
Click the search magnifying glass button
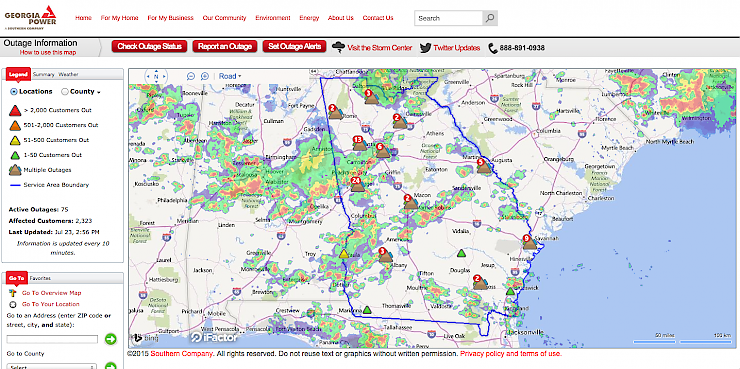click(x=490, y=18)
